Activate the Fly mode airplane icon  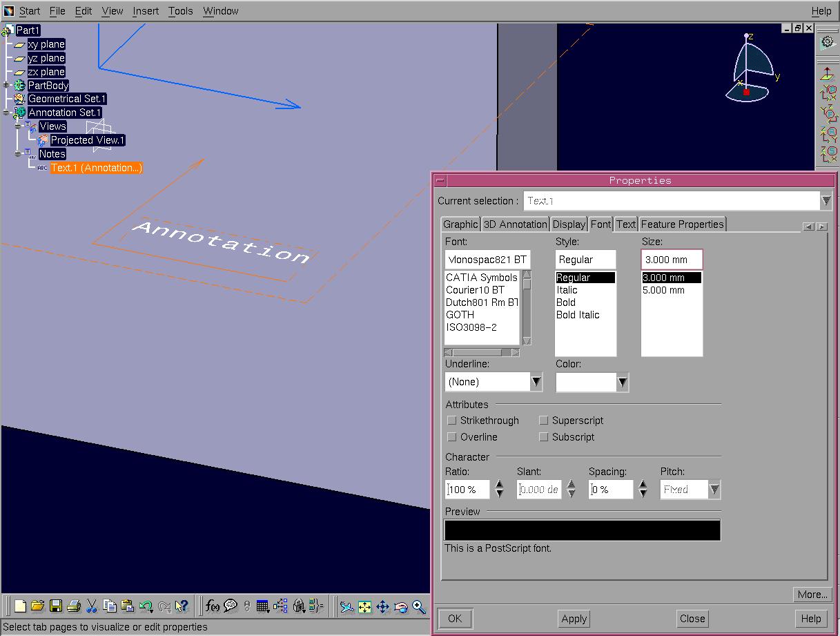click(346, 607)
